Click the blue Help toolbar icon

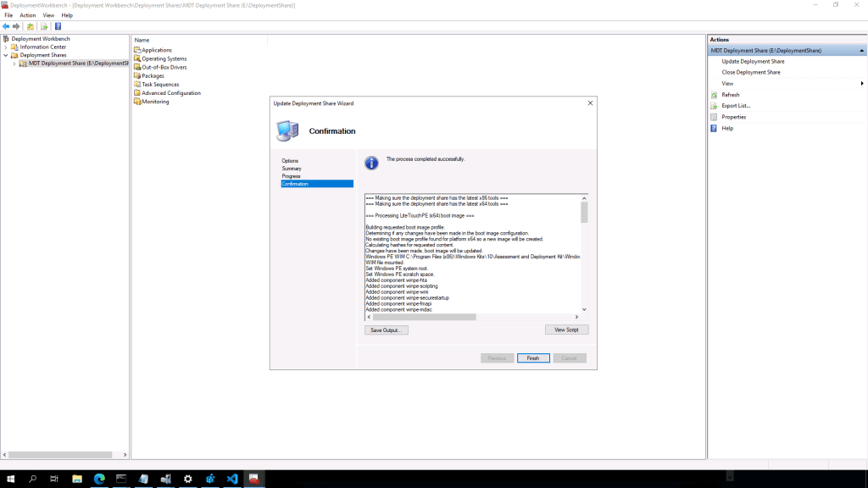[x=58, y=26]
